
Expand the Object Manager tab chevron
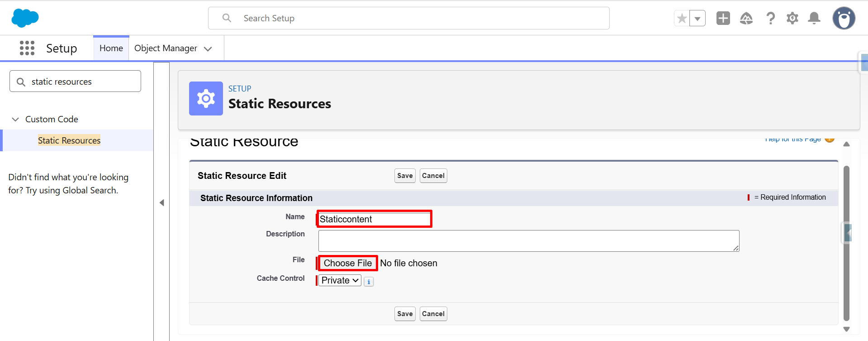tap(208, 49)
